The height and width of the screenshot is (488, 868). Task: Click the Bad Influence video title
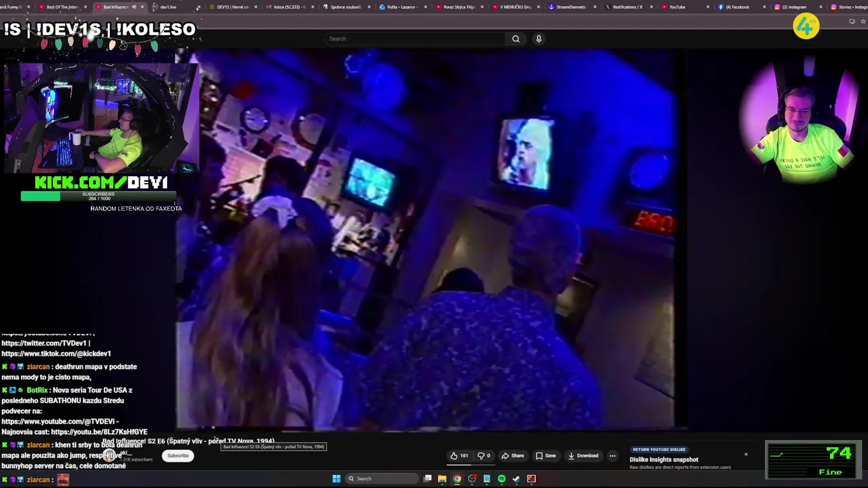point(188,441)
